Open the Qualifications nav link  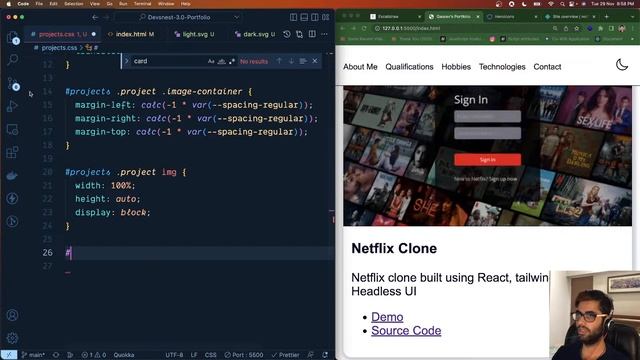409,67
